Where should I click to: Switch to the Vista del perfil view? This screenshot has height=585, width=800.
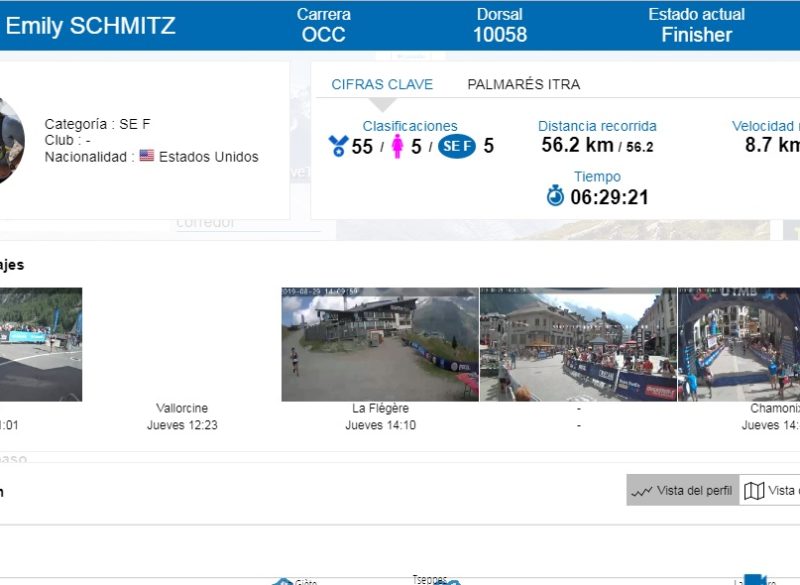click(x=683, y=491)
